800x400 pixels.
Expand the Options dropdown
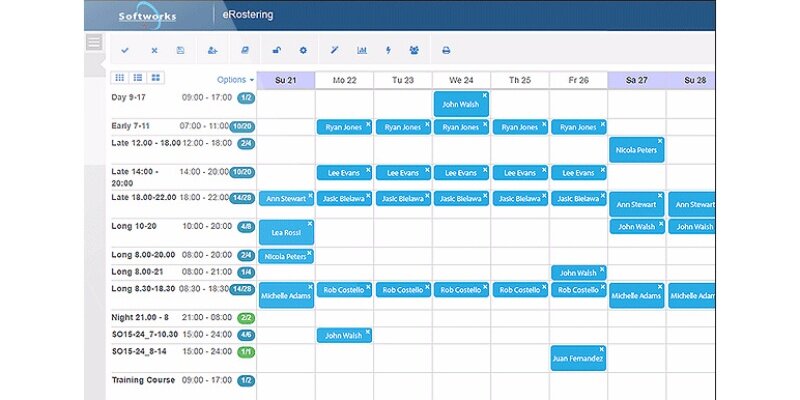click(x=235, y=80)
